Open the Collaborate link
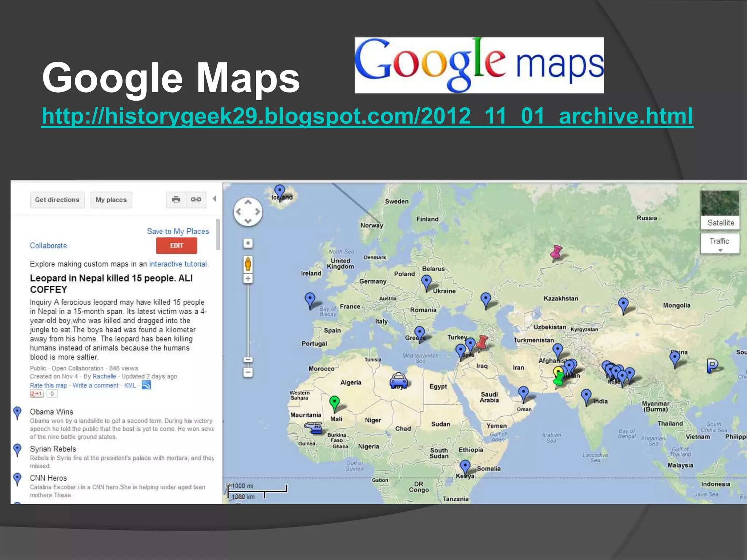Viewport: 747px width, 560px height. coord(49,246)
